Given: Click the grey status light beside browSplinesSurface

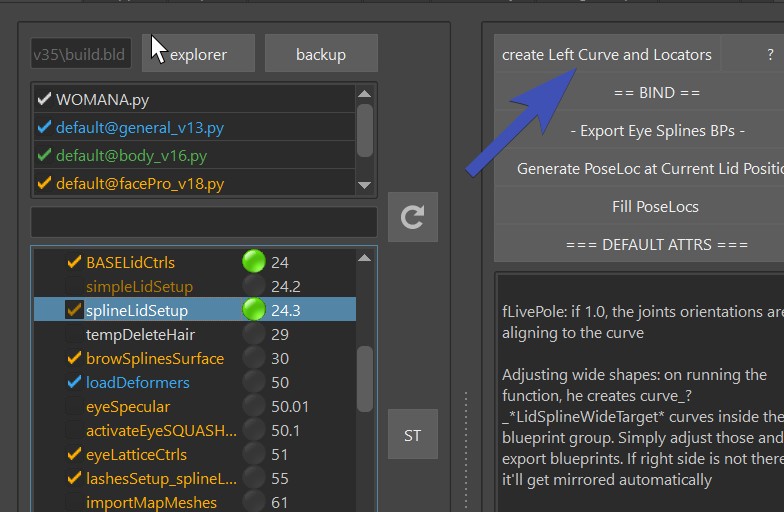Looking at the screenshot, I should [x=254, y=358].
